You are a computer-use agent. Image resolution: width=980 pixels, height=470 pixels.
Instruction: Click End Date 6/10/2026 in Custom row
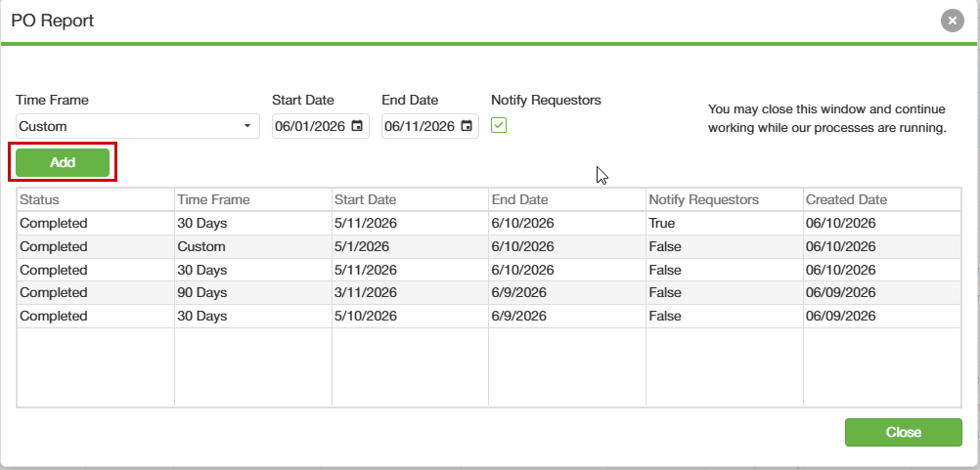[x=567, y=246]
